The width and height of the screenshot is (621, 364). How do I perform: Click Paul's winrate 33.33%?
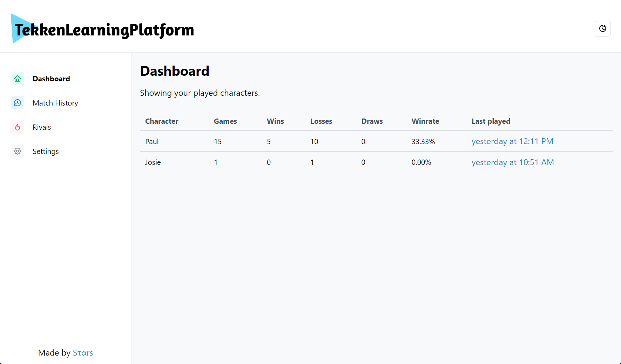pos(423,142)
